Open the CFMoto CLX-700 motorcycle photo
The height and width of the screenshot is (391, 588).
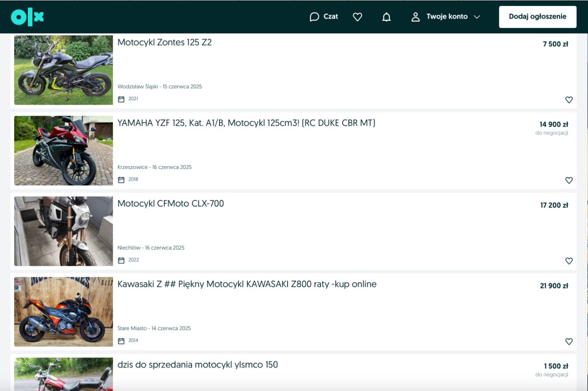click(64, 231)
